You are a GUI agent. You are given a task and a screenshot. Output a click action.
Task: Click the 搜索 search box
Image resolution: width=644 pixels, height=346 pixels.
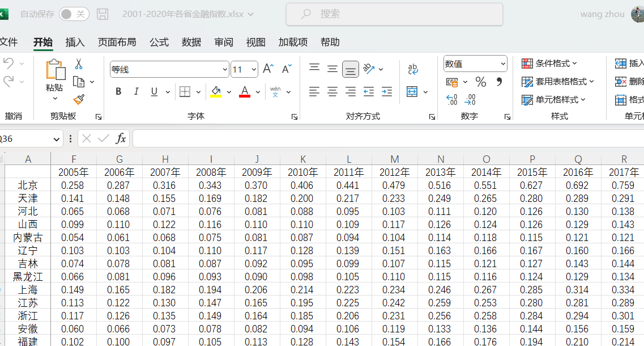(x=394, y=14)
